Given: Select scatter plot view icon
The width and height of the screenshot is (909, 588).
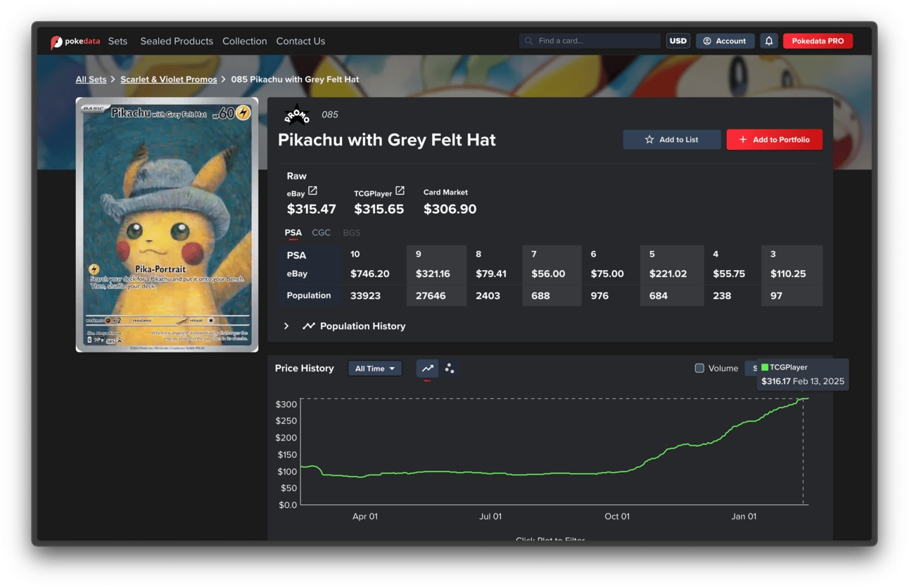Looking at the screenshot, I should coord(450,369).
